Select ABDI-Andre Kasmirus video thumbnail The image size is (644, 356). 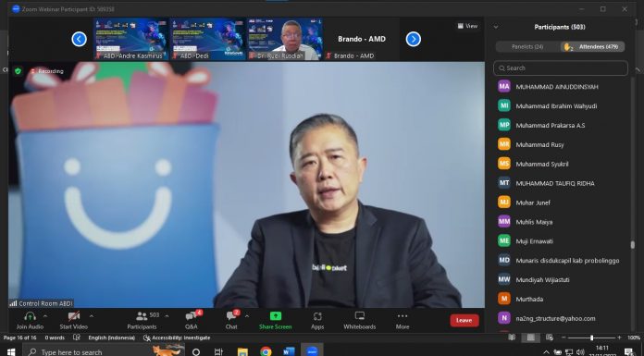click(x=131, y=39)
